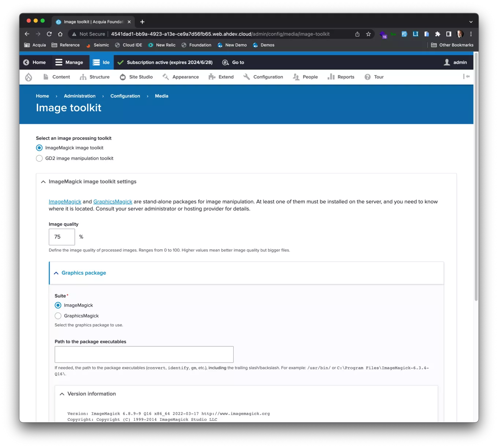
Task: Select the ImageMagick image toolkit option
Action: pos(39,148)
